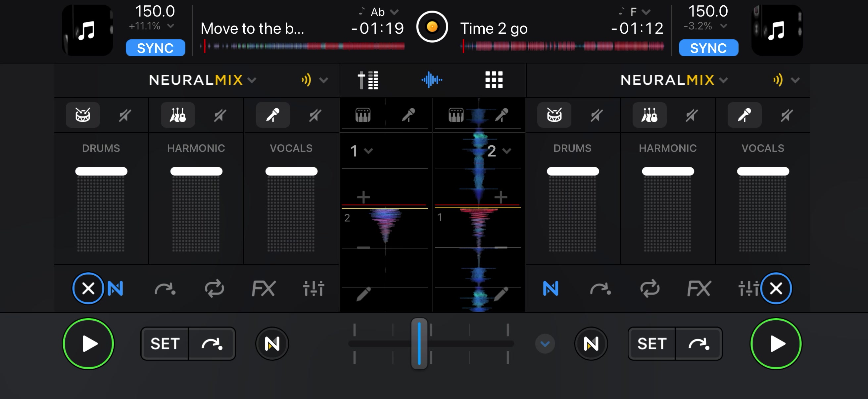This screenshot has height=399, width=868.
Task: Open left deck FX panel
Action: click(264, 288)
